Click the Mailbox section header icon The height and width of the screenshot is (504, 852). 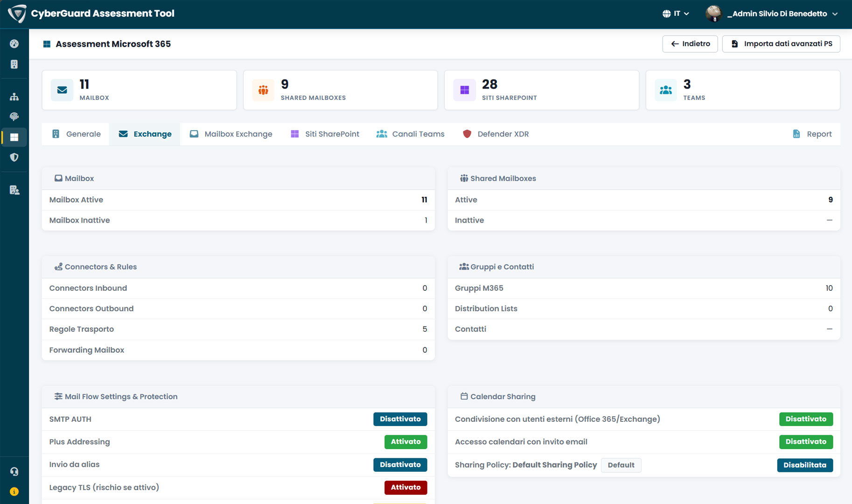pyautogui.click(x=58, y=178)
